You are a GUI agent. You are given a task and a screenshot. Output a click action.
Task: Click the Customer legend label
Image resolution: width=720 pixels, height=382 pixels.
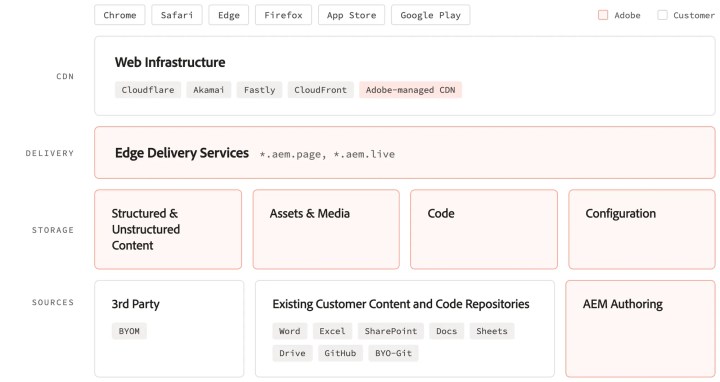694,15
